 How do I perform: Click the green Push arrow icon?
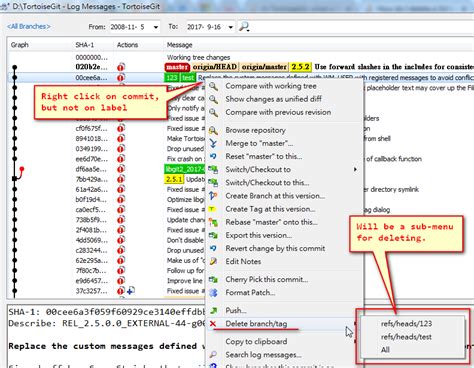coord(213,310)
